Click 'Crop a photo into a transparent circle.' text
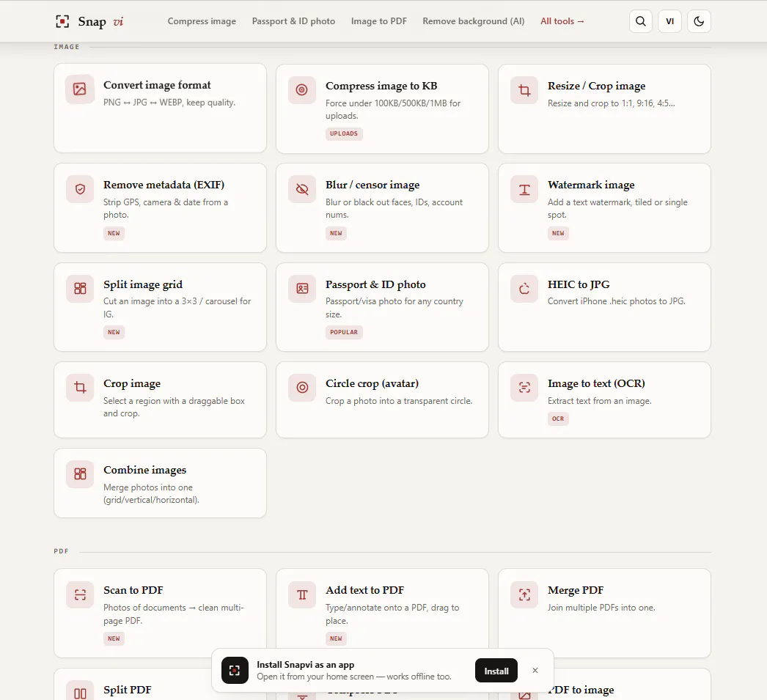Screen dimensions: 767x700 [x=399, y=401]
